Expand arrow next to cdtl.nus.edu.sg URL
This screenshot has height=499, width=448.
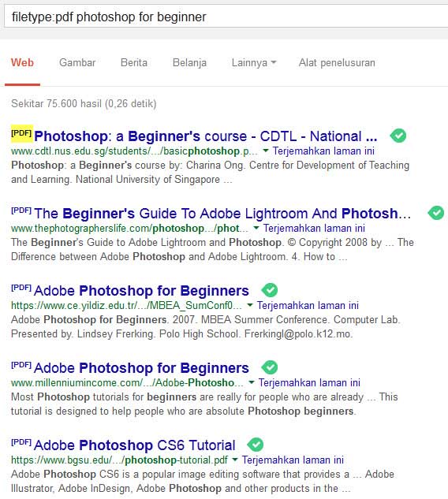265,151
